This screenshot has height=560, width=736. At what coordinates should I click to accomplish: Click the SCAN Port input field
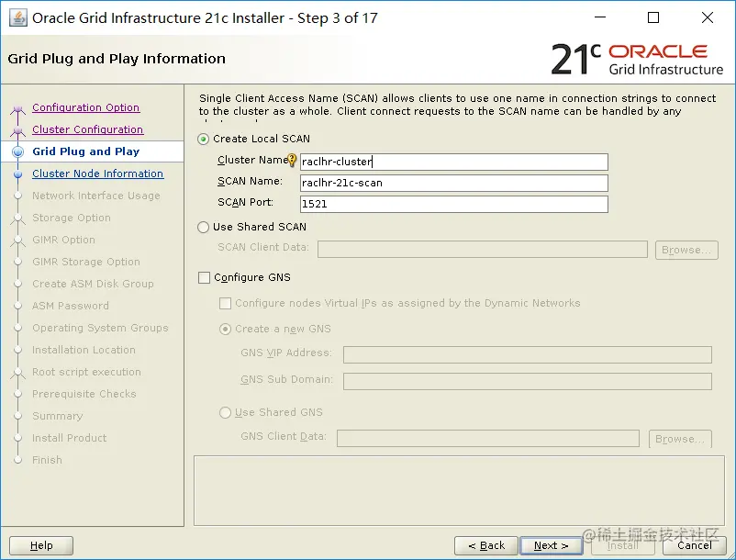click(x=454, y=204)
